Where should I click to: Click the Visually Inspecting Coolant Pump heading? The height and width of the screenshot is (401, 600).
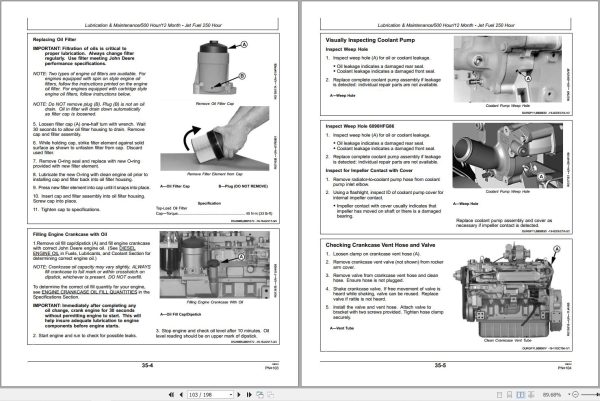coord(370,40)
